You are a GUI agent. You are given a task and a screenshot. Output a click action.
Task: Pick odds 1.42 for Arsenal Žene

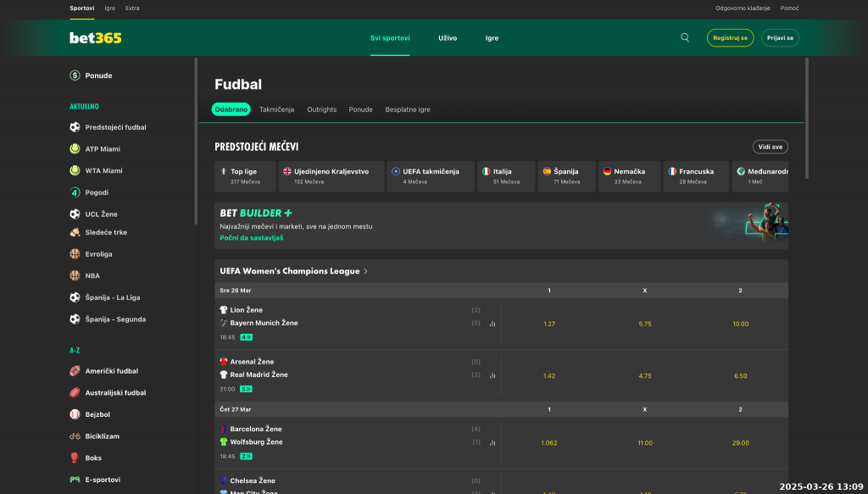pyautogui.click(x=549, y=376)
